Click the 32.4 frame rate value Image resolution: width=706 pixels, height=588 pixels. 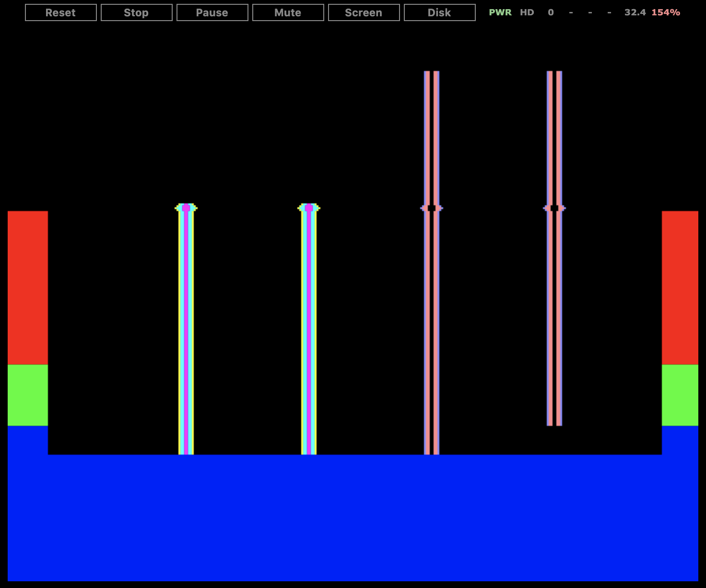click(635, 12)
